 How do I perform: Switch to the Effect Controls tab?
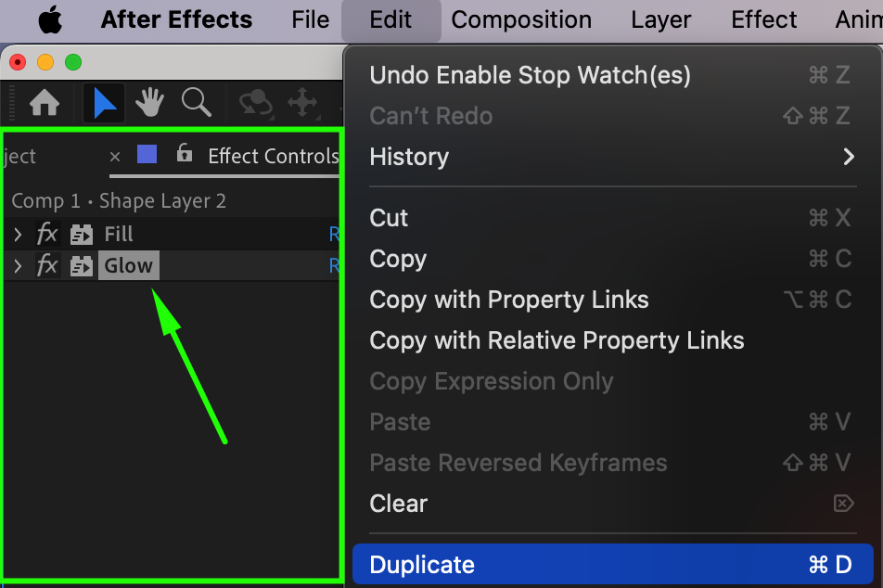[273, 156]
